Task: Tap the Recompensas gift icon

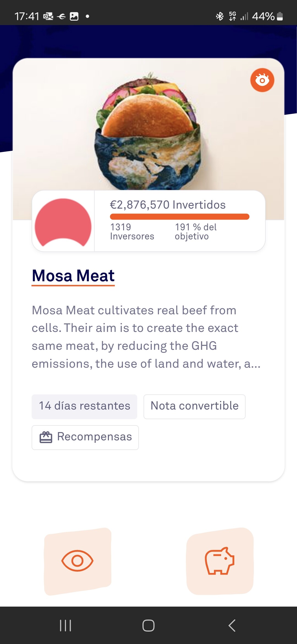Action: point(46,437)
